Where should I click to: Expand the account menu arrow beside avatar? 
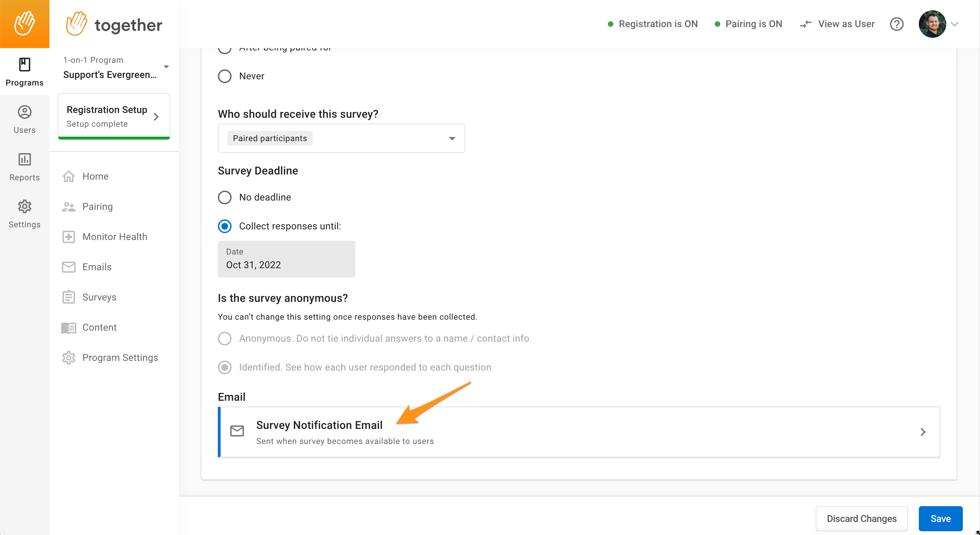pyautogui.click(x=955, y=24)
